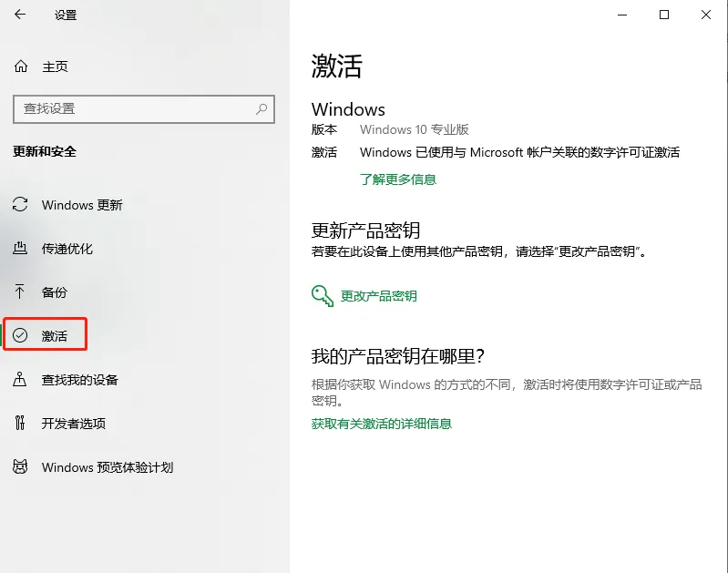Click the 备份 upload arrow icon
Screen dimensions: 728x573
(x=19, y=292)
